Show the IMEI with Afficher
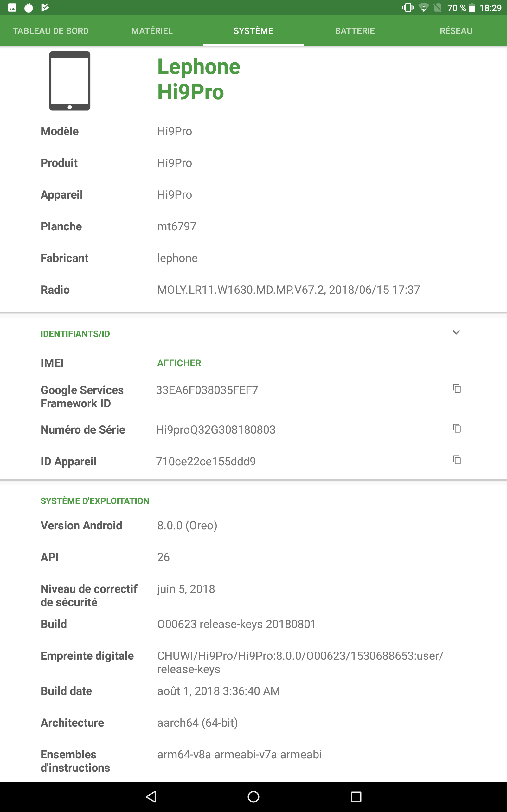The image size is (507, 812). (179, 363)
